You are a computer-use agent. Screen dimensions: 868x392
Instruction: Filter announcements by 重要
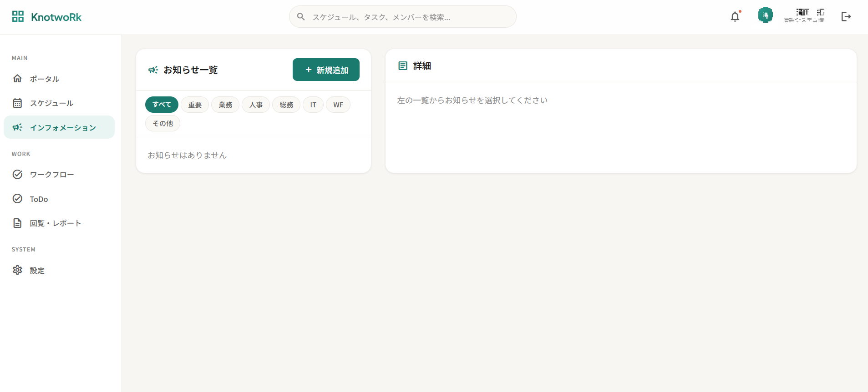(x=195, y=105)
